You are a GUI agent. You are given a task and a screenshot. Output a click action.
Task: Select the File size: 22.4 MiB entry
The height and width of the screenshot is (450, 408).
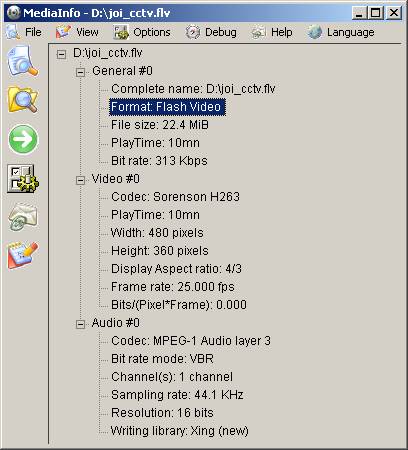pos(160,125)
